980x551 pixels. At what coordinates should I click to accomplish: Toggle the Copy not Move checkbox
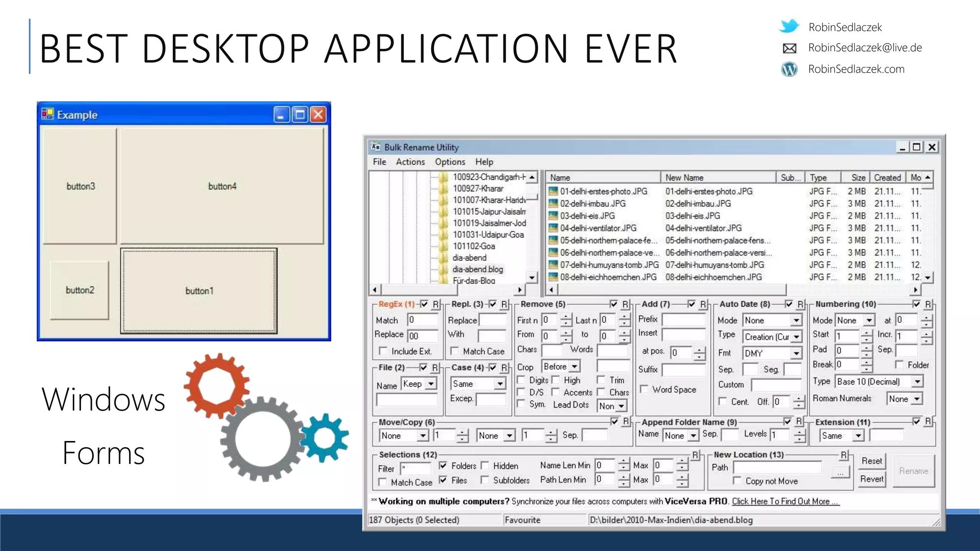click(737, 481)
